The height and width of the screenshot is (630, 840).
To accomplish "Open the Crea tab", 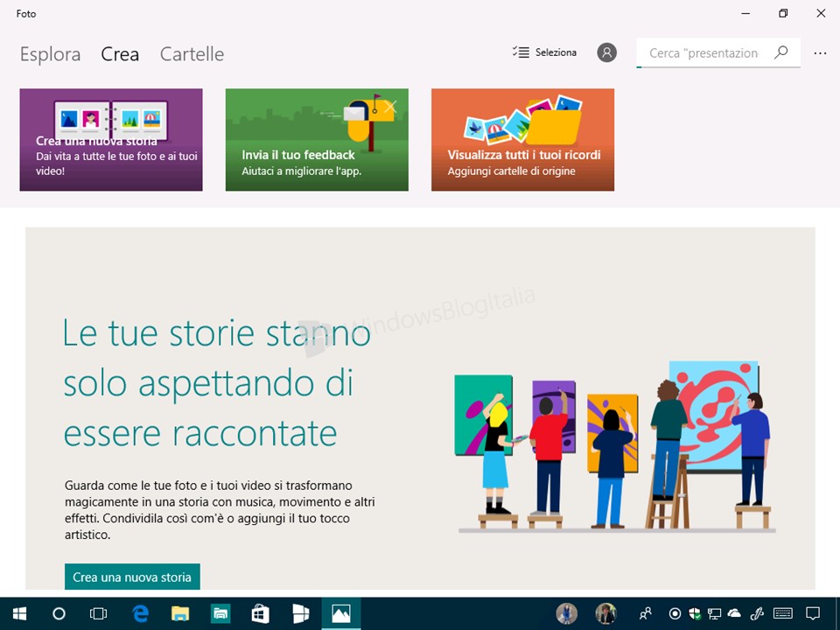I will click(120, 54).
